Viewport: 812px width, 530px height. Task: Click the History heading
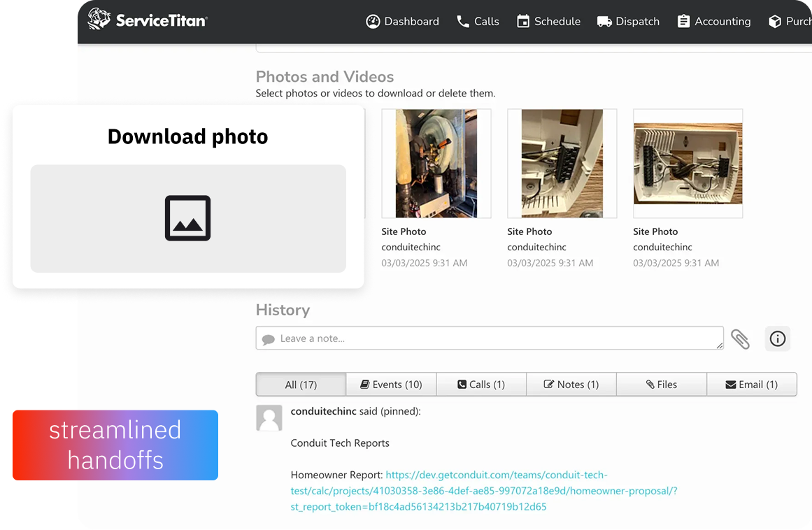283,310
